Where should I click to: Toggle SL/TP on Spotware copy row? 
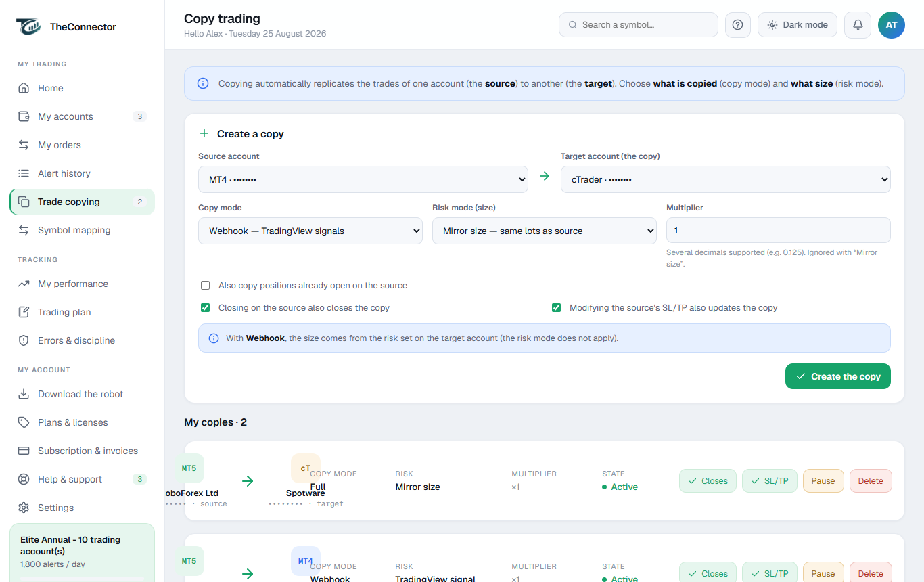770,481
